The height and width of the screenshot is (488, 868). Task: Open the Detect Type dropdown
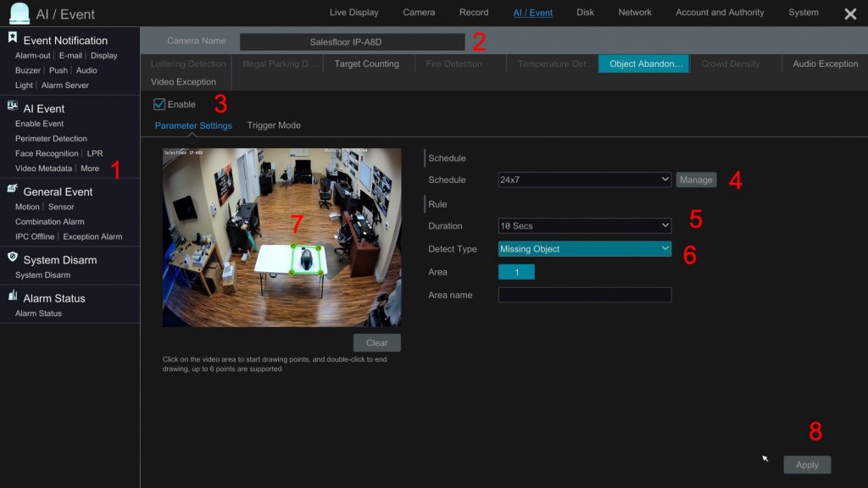pyautogui.click(x=584, y=249)
